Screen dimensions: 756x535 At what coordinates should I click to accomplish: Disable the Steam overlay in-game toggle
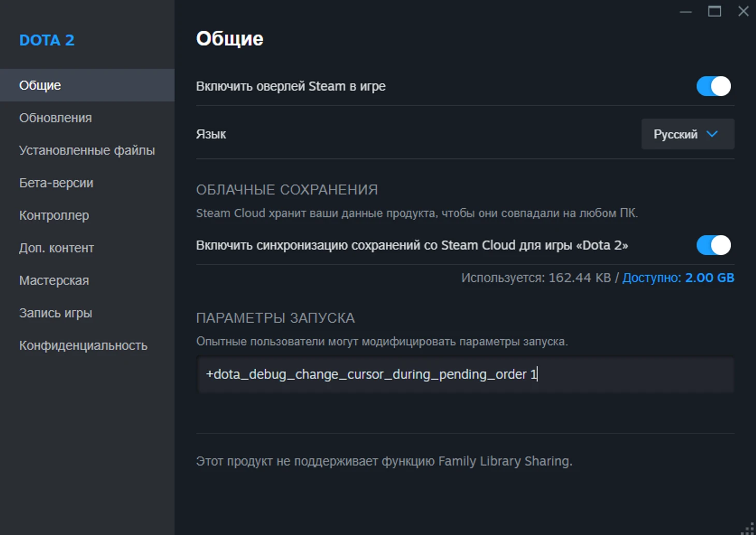click(x=713, y=86)
